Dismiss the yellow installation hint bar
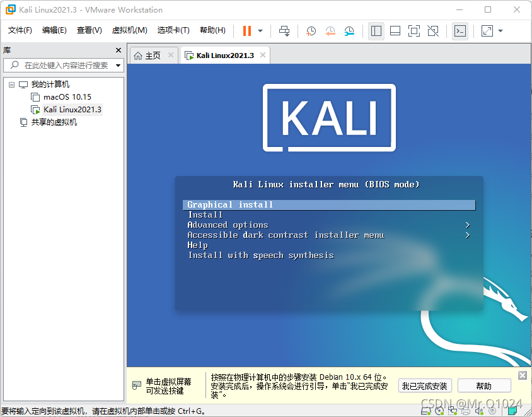The height and width of the screenshot is (417, 532). (523, 375)
